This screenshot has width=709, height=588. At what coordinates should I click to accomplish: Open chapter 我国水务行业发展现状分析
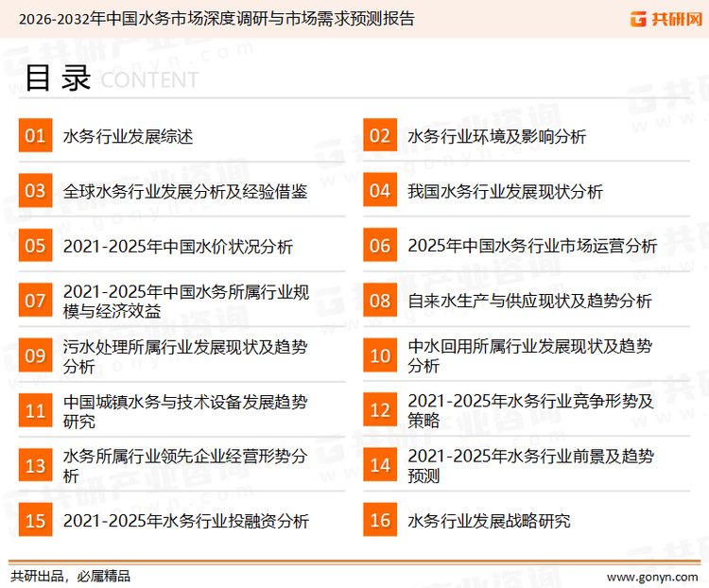[505, 192]
